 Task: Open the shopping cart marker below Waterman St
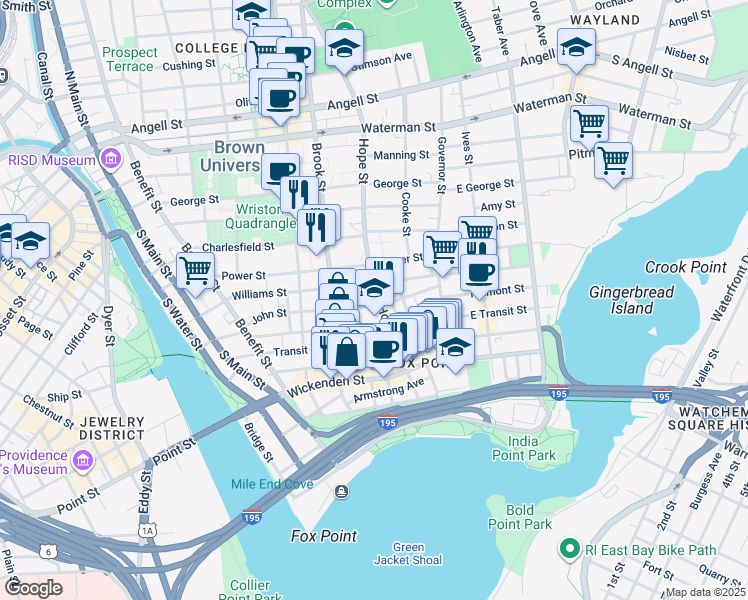click(x=590, y=127)
